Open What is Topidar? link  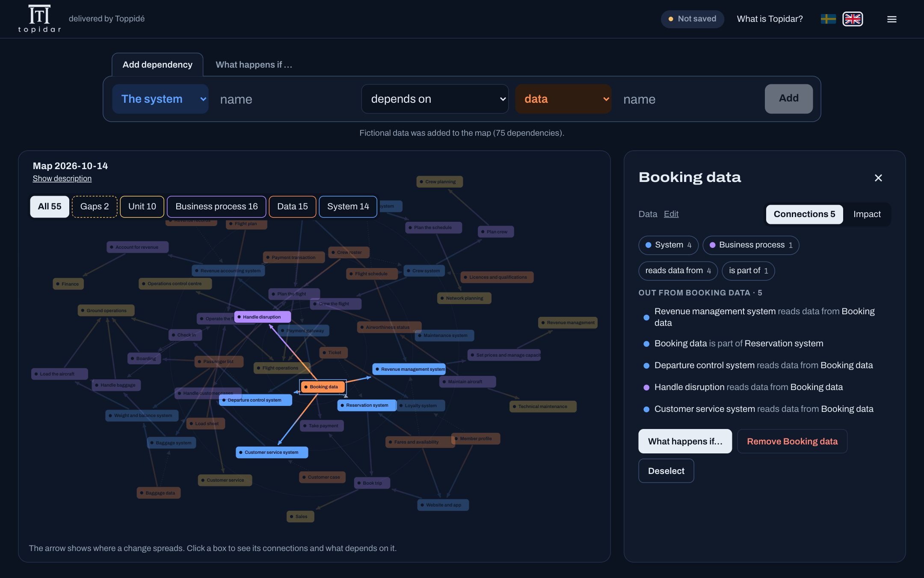pos(770,19)
